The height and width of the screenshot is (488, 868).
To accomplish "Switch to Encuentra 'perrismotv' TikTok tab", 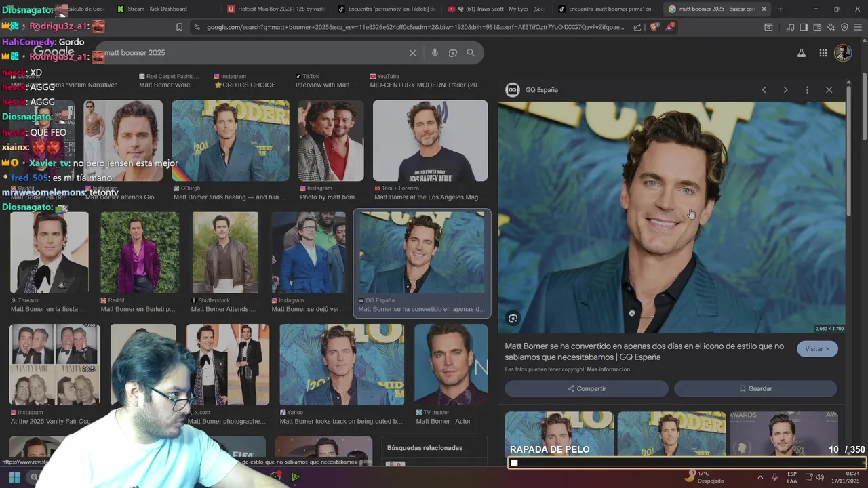I will point(387,9).
